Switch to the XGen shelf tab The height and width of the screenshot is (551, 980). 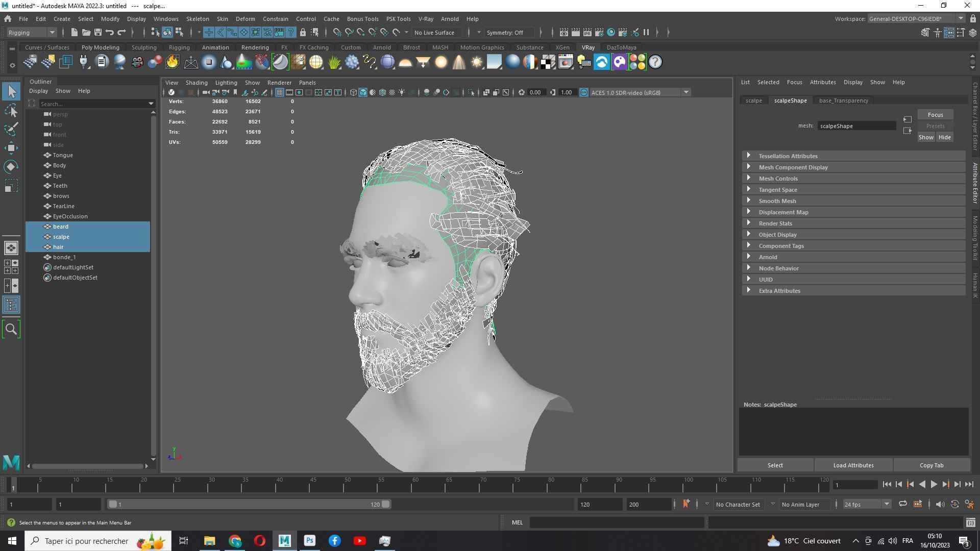click(562, 47)
